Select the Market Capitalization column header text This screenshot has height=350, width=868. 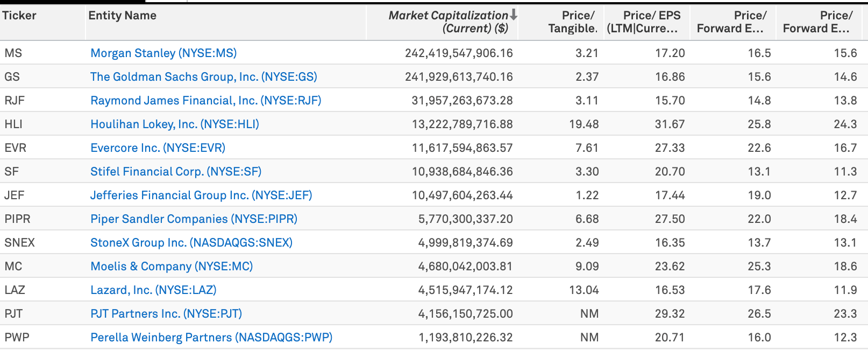pos(448,22)
